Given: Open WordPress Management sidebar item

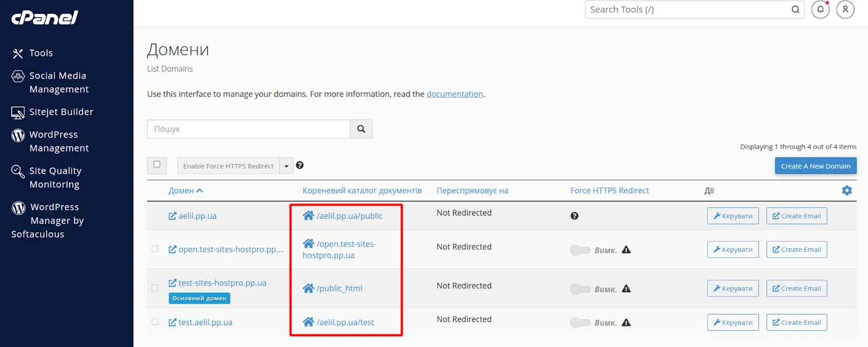Looking at the screenshot, I should click(x=50, y=141).
